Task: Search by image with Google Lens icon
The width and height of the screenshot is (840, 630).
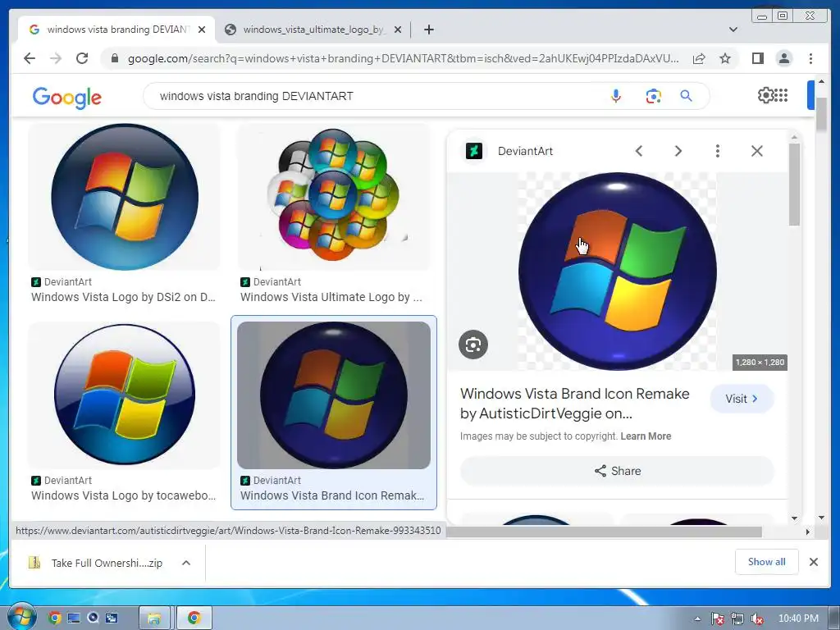Action: 653,96
